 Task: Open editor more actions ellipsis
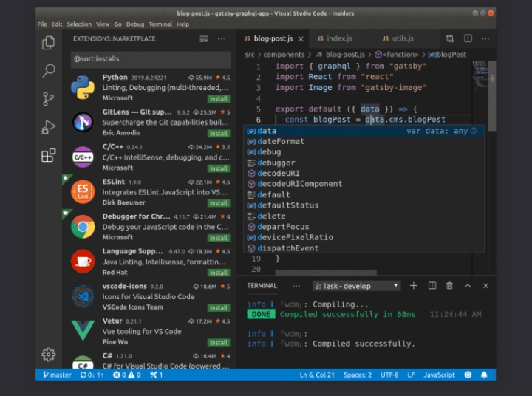click(x=485, y=38)
